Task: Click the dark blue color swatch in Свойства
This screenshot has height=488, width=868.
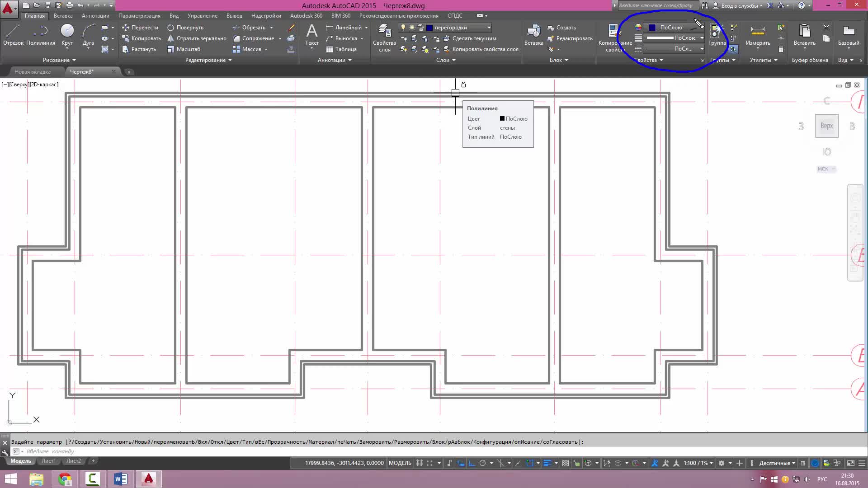Action: tap(652, 28)
